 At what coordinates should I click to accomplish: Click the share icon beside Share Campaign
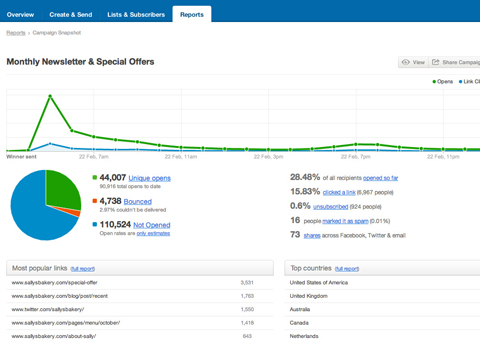[435, 62]
